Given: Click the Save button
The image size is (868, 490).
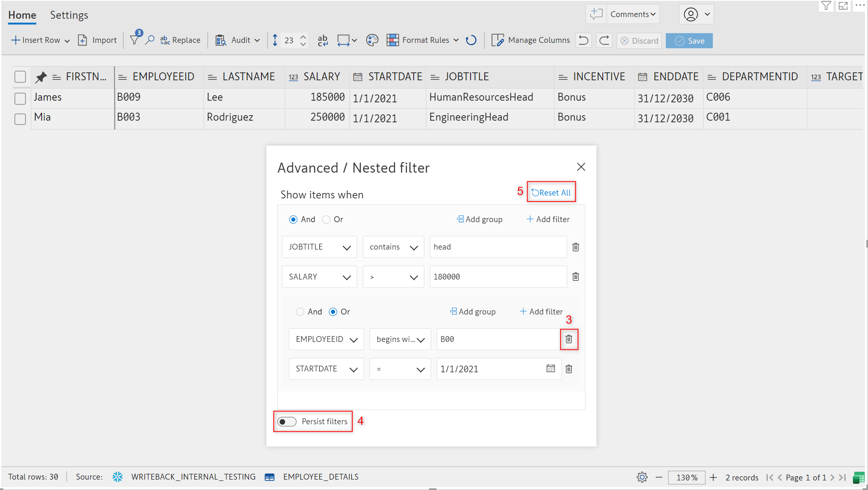Looking at the screenshot, I should (x=689, y=41).
